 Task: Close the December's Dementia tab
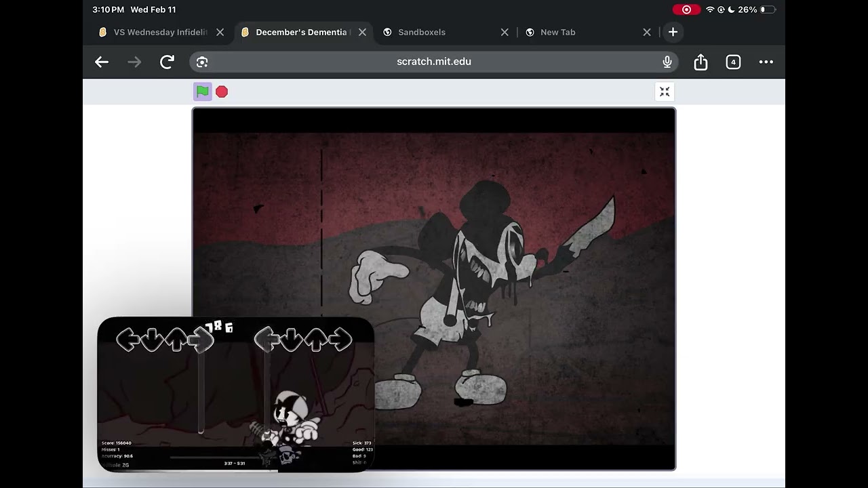pyautogui.click(x=362, y=32)
